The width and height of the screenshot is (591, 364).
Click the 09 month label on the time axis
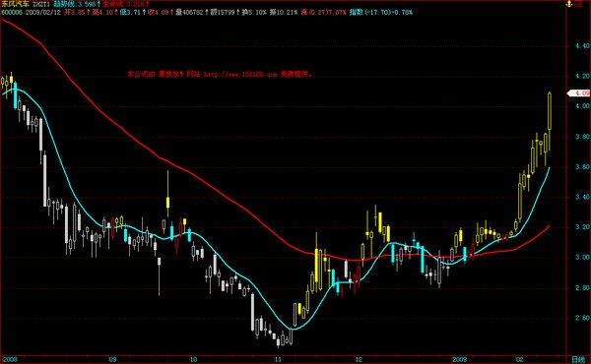tap(112, 359)
